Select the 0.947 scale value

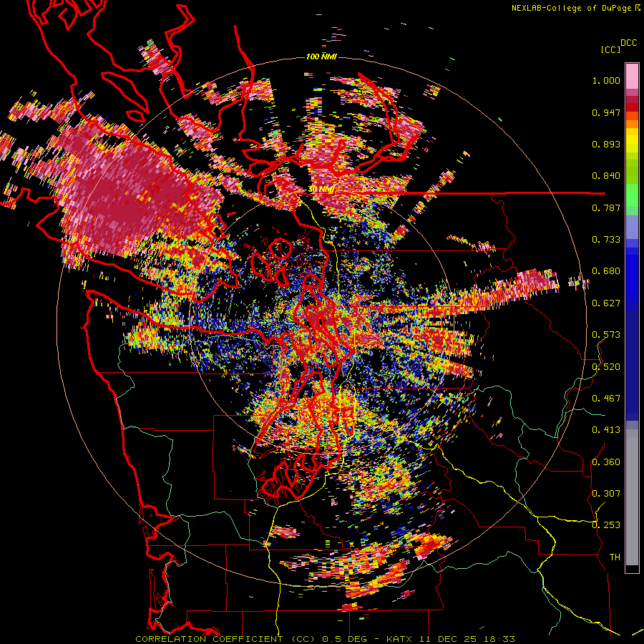(x=606, y=112)
